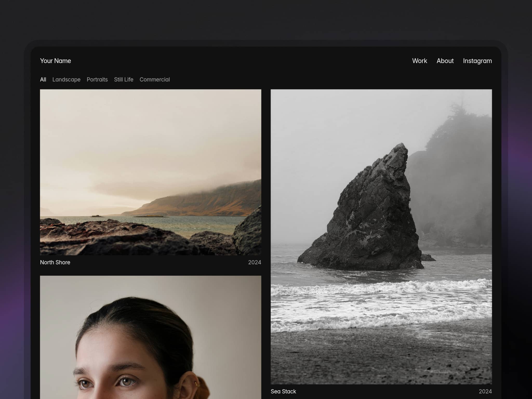Image resolution: width=532 pixels, height=399 pixels.
Task: Click the 2024 label beside Sea Stack
Action: (x=485, y=391)
